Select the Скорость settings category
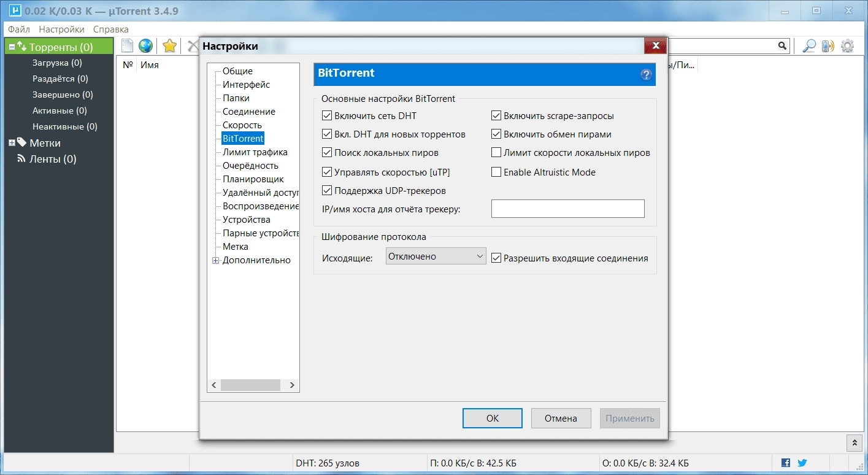Image resolution: width=868 pixels, height=475 pixels. (242, 125)
